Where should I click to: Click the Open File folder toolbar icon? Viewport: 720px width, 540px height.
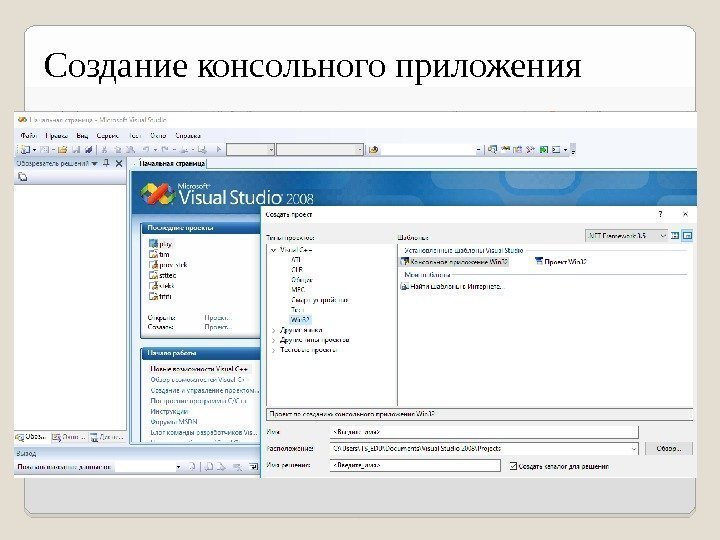(63, 150)
